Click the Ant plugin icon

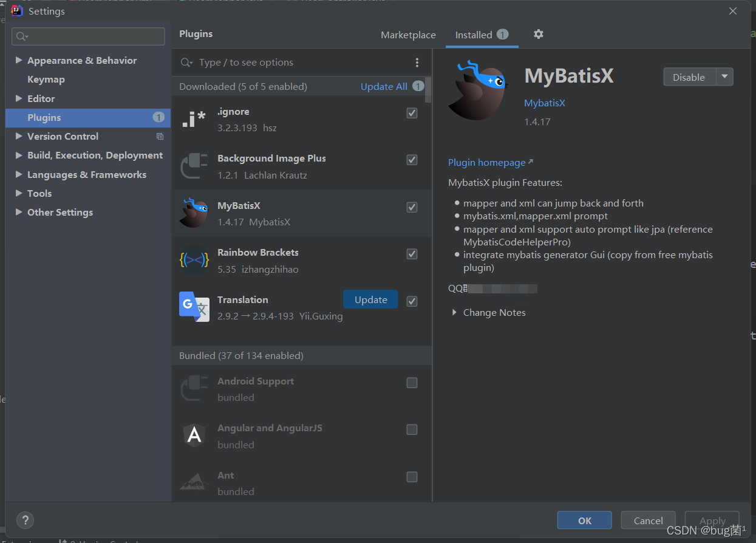(x=194, y=483)
